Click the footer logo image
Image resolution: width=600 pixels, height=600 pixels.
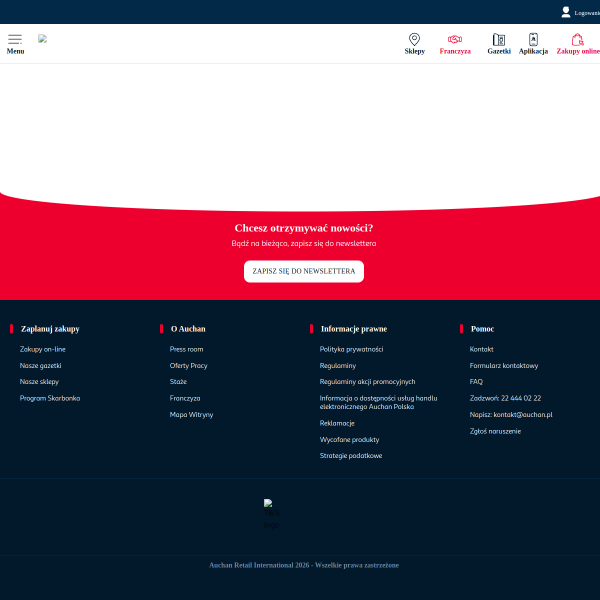point(269,504)
